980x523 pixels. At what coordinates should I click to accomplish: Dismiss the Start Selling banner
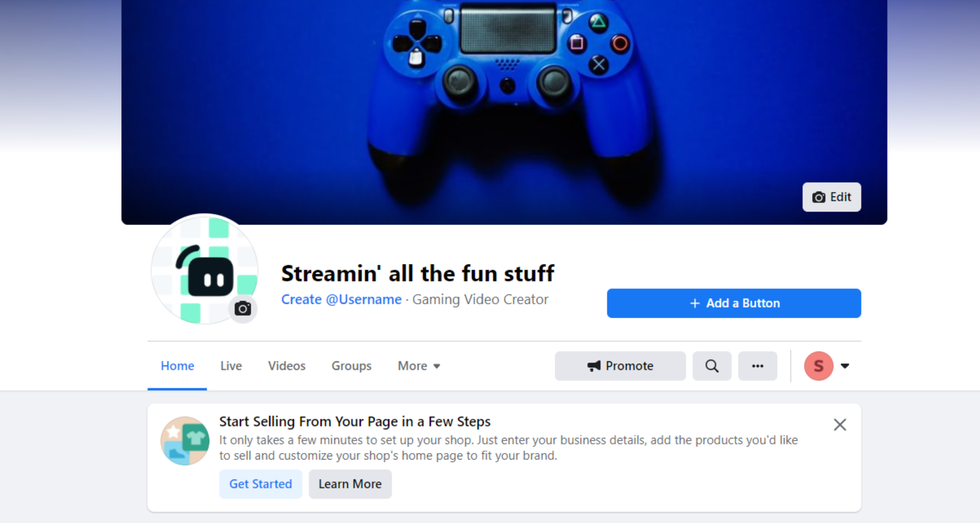pos(840,425)
